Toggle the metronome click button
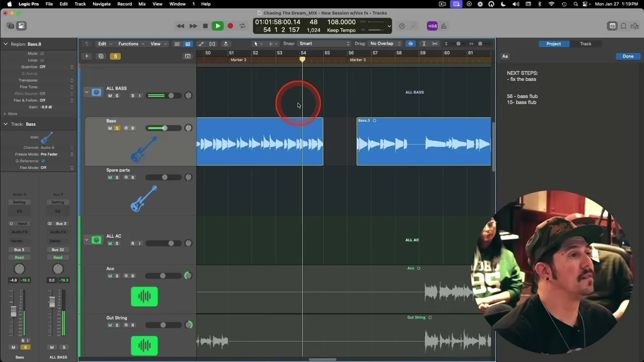This screenshot has width=644, height=362. click(x=444, y=26)
